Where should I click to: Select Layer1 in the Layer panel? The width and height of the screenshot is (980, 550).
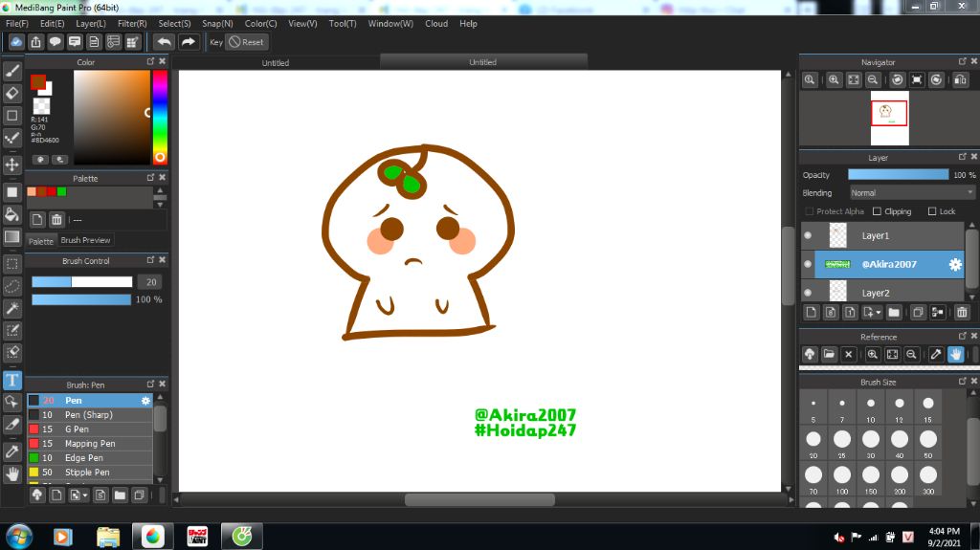(x=889, y=235)
